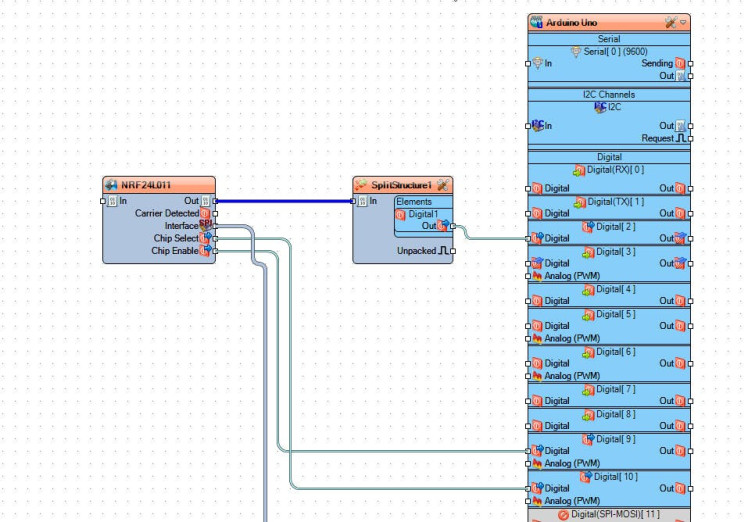
Task: Click the Digital(SPI-MOSI)[11] disabled icon
Action: tap(562, 514)
